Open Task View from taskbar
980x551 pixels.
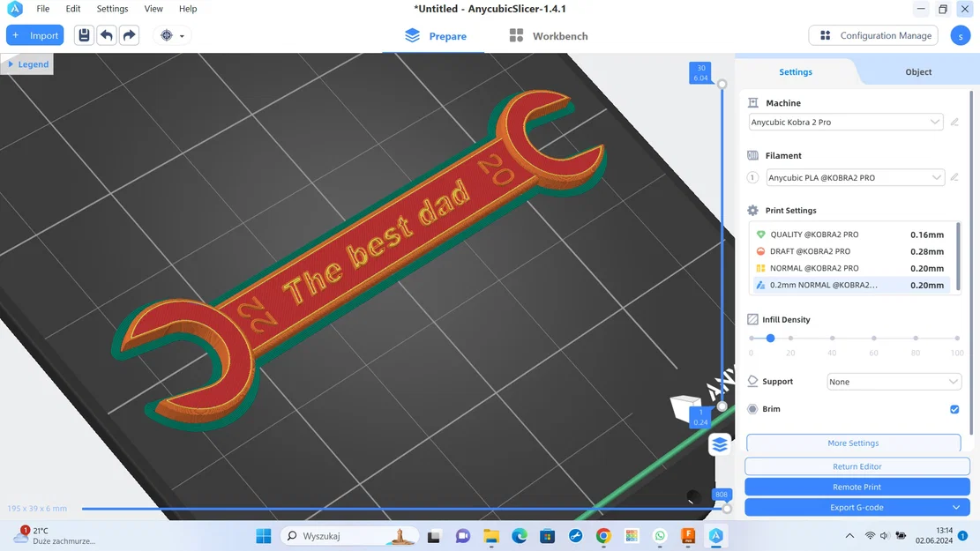point(434,536)
